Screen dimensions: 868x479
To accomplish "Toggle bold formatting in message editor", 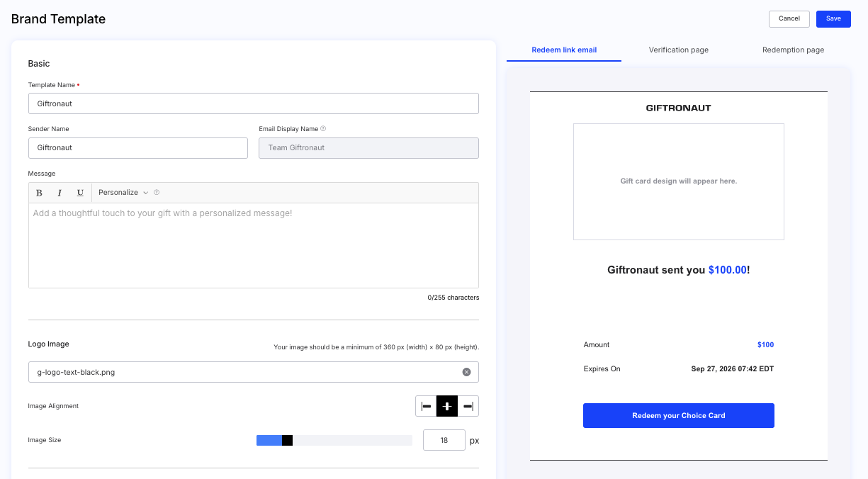I will [x=39, y=193].
